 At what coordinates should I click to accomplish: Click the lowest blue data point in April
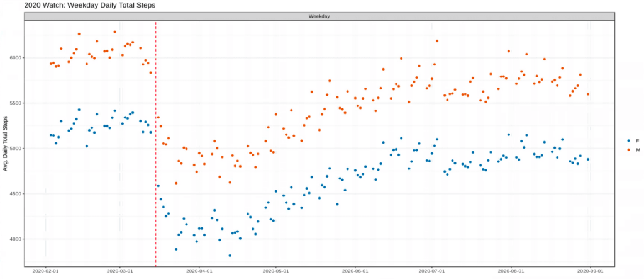230,256
